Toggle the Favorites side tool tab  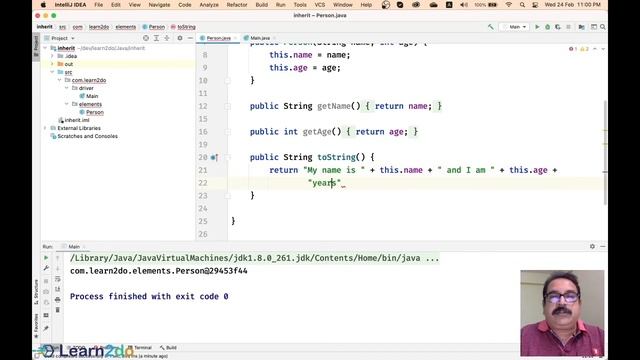click(36, 325)
